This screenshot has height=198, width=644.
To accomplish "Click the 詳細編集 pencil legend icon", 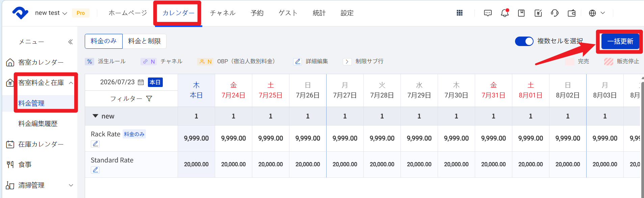I will tap(298, 61).
